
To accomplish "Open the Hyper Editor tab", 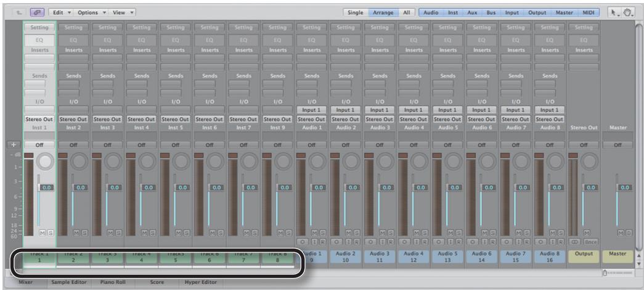I will (201, 282).
